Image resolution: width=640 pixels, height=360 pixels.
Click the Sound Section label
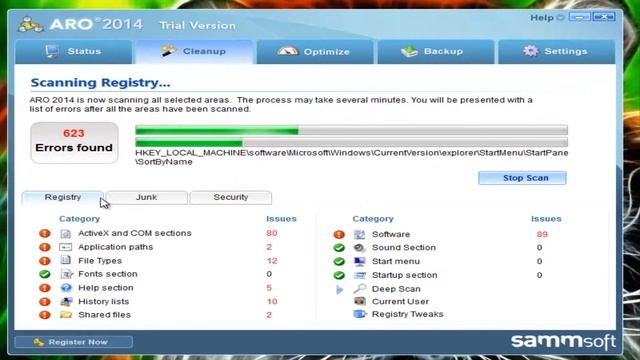(x=404, y=248)
